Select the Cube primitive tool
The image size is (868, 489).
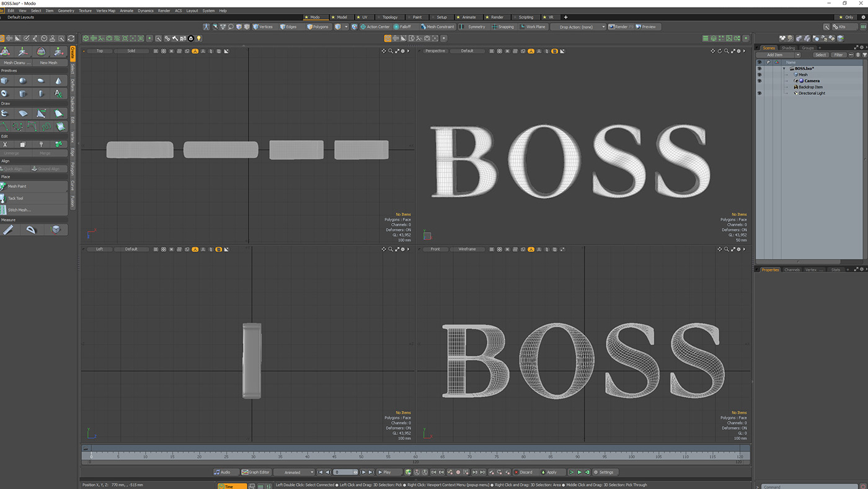tap(5, 81)
